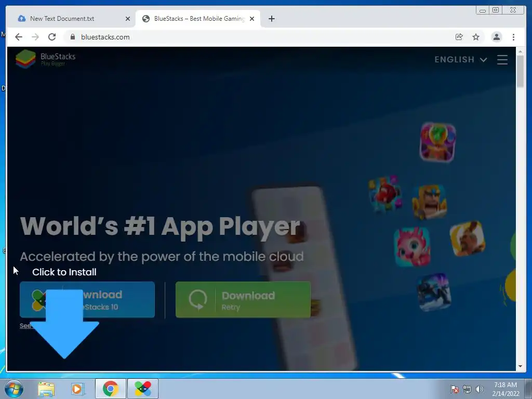The height and width of the screenshot is (399, 532).
Task: Go back to the previous page
Action: coord(19,37)
